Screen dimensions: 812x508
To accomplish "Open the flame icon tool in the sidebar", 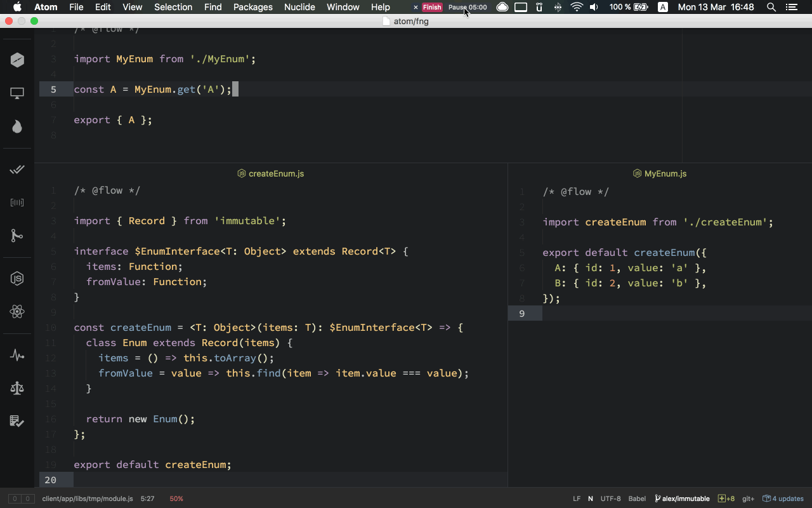I will (17, 126).
